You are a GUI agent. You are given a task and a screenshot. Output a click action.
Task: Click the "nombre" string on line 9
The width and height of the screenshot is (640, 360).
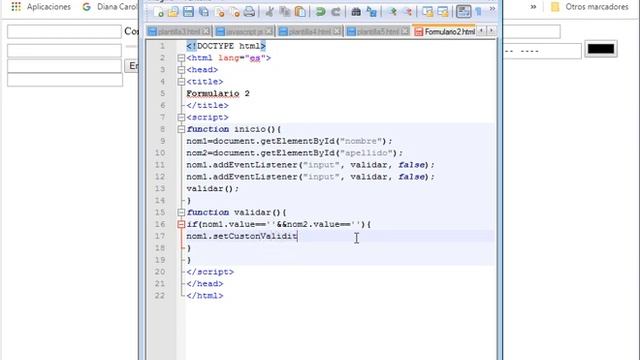(361, 141)
